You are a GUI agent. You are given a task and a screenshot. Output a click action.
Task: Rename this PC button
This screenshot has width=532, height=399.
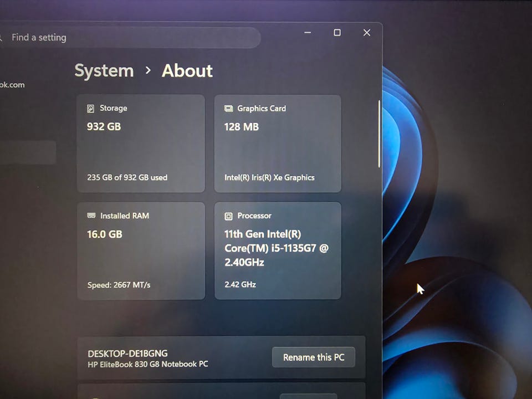[314, 357]
